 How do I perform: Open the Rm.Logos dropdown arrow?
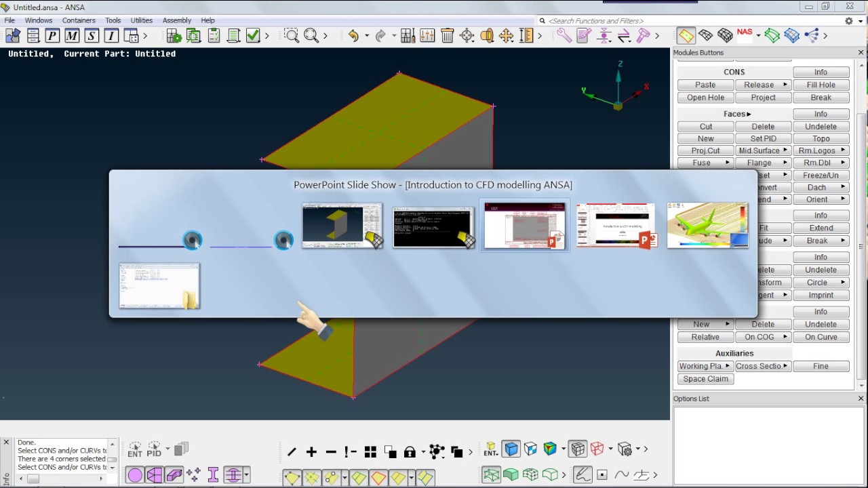click(x=844, y=150)
